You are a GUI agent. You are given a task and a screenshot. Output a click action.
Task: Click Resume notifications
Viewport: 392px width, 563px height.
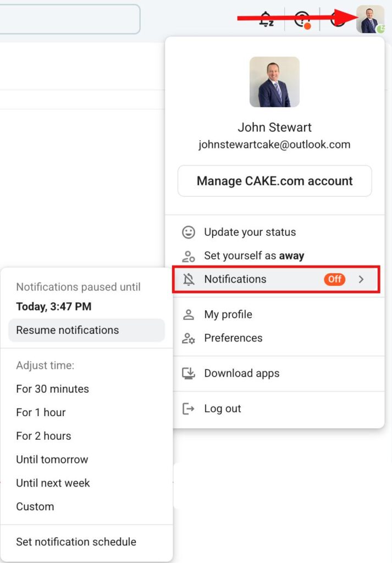pos(68,330)
